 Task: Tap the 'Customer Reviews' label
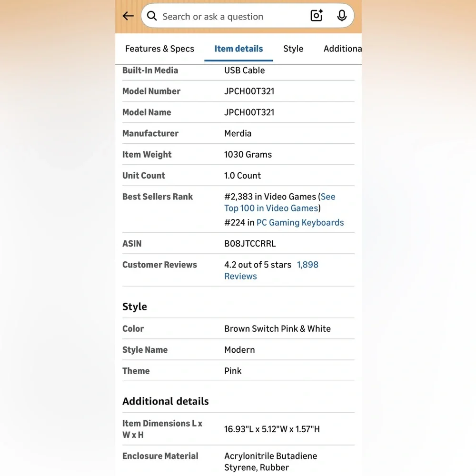[159, 265]
